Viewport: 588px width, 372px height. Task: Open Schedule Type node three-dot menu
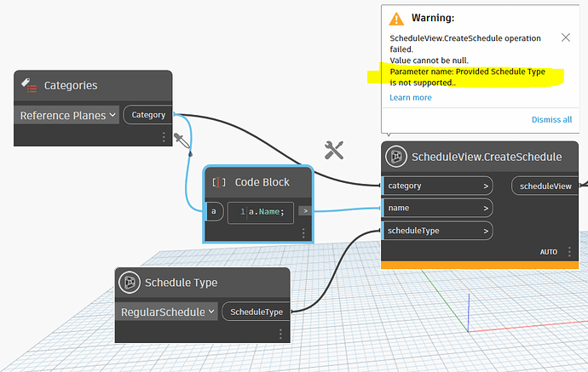(280, 334)
